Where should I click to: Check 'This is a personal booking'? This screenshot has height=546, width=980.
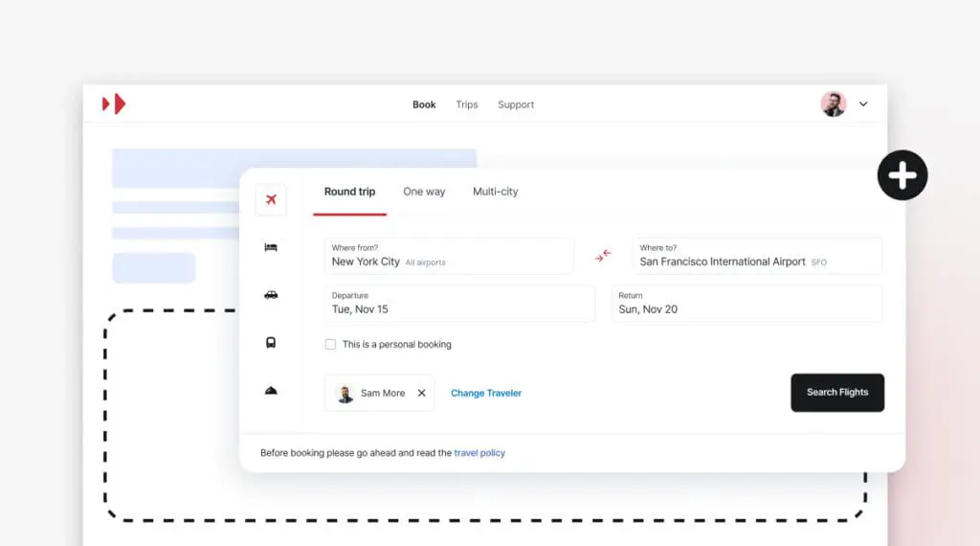(330, 345)
